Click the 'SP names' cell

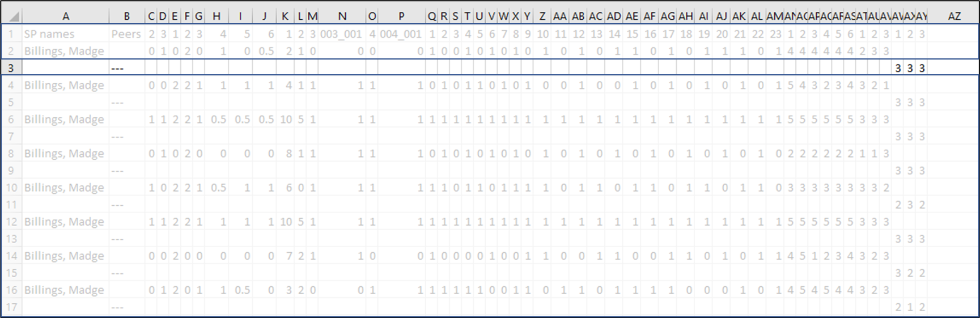[x=49, y=34]
